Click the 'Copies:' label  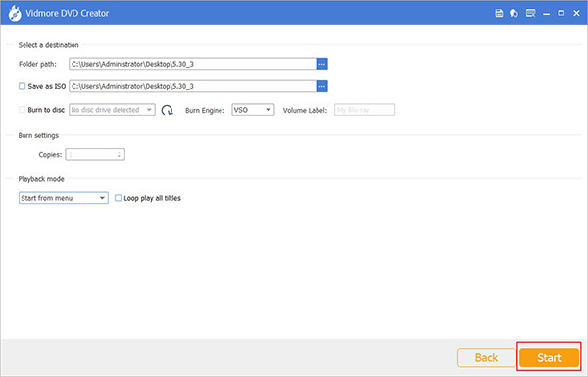[50, 155]
